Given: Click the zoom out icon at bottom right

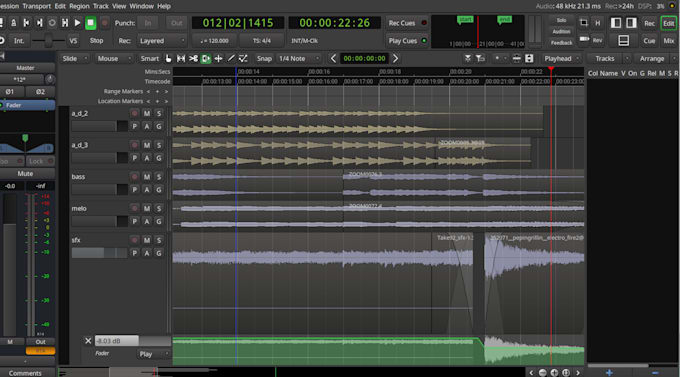Looking at the screenshot, I should point(543,373).
